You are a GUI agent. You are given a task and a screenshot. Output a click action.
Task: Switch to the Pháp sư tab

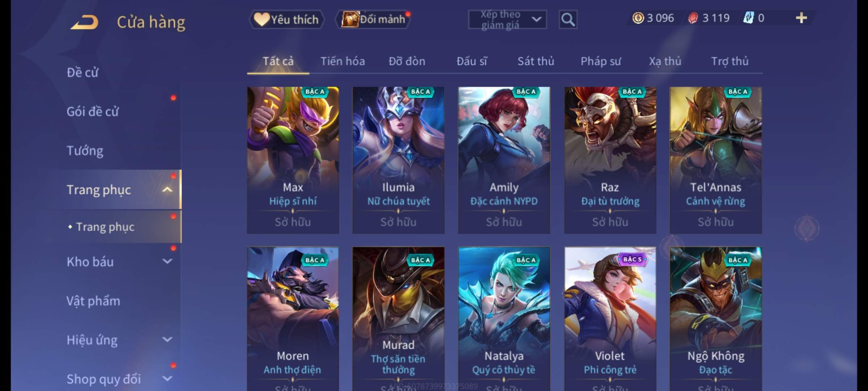coord(601,61)
